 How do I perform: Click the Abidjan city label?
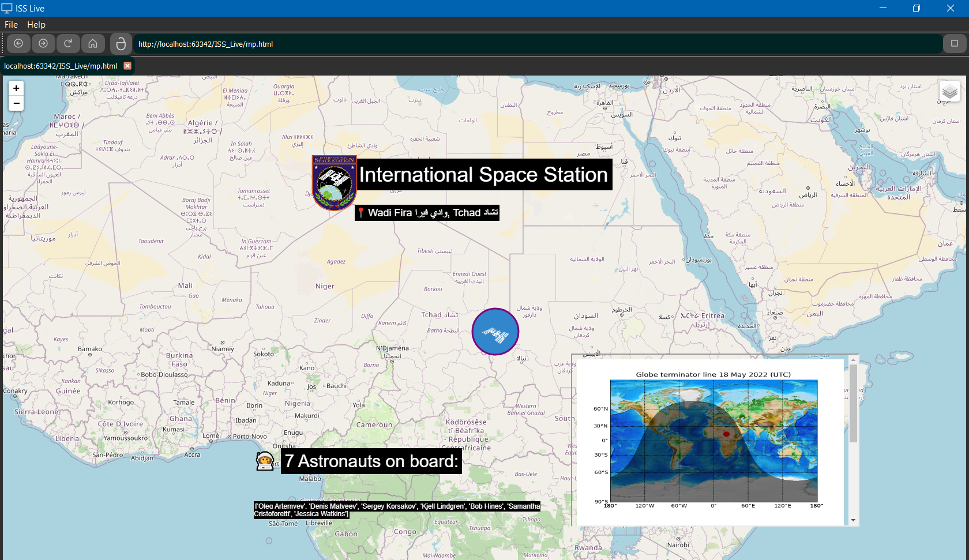tap(142, 458)
